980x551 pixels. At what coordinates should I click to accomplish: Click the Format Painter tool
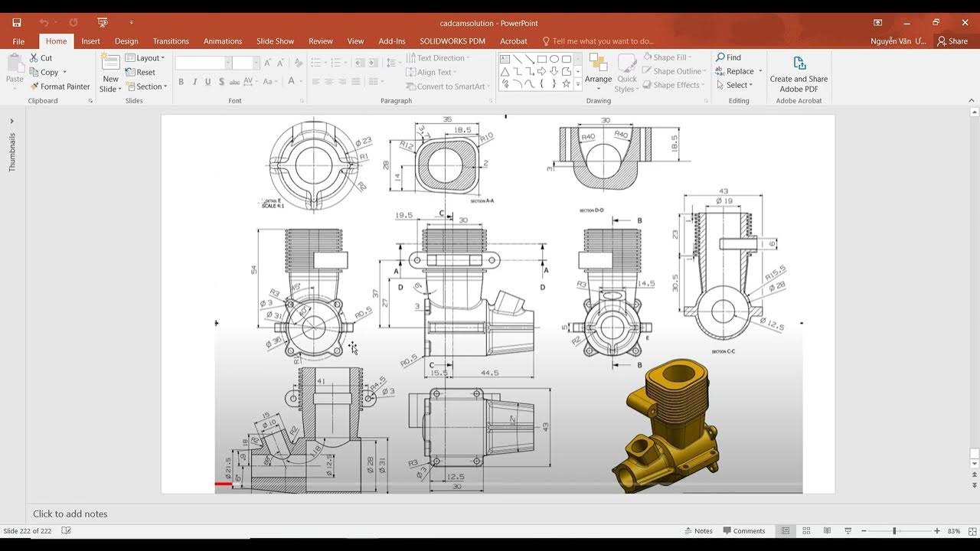pyautogui.click(x=60, y=86)
